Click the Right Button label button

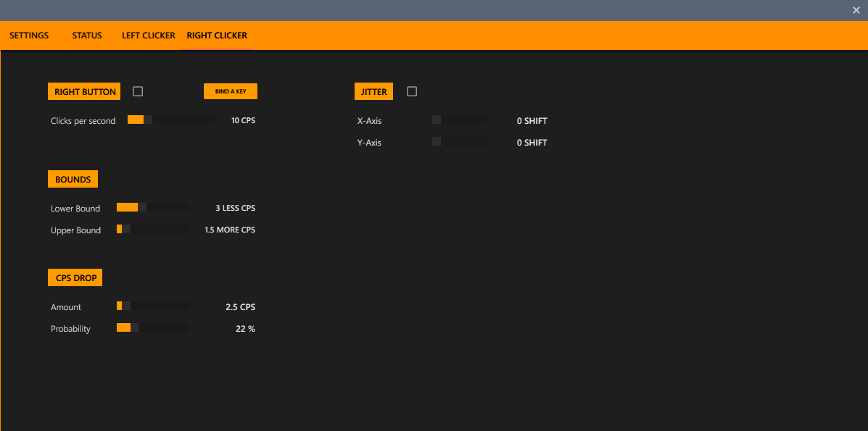point(84,92)
